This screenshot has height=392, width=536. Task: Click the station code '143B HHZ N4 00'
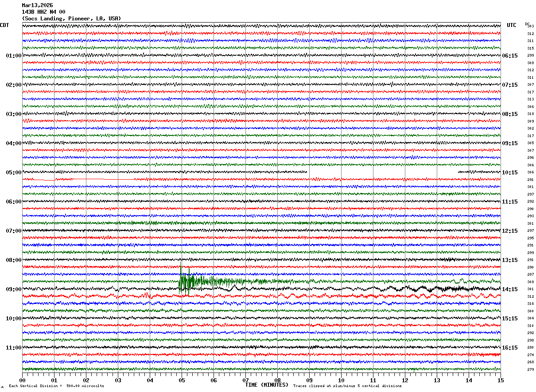43,12
